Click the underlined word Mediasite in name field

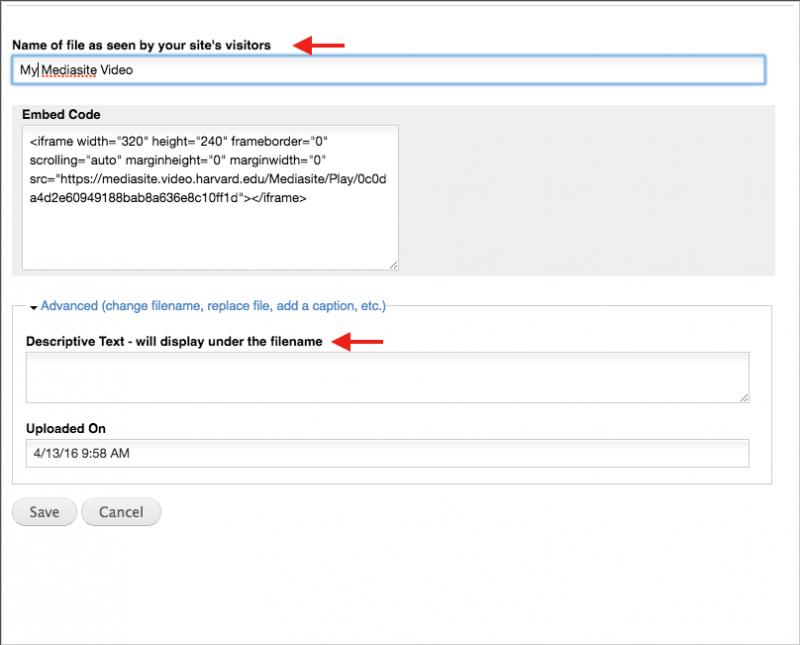(x=69, y=70)
